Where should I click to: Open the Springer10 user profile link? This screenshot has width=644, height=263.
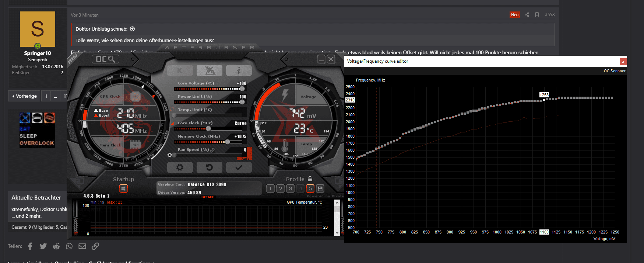click(38, 53)
